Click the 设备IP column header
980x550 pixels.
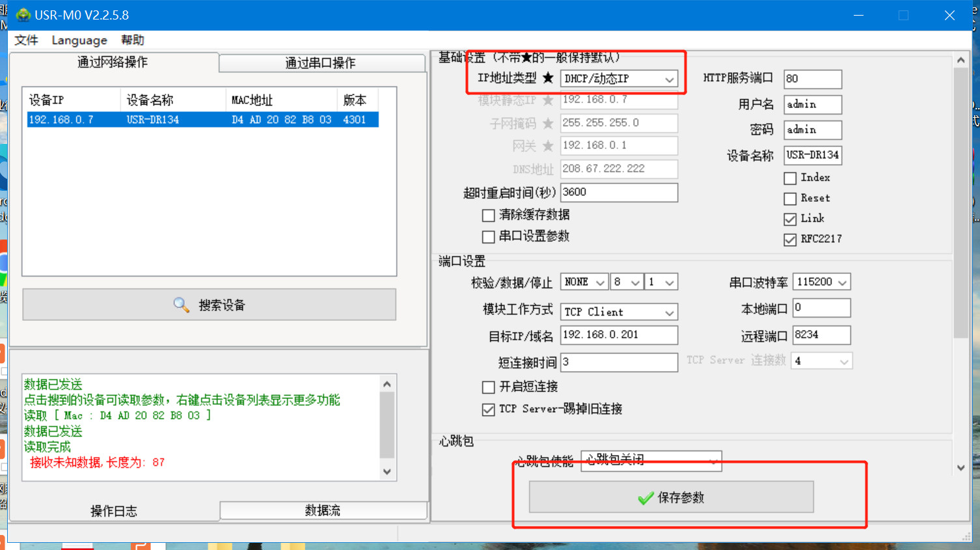(x=74, y=100)
